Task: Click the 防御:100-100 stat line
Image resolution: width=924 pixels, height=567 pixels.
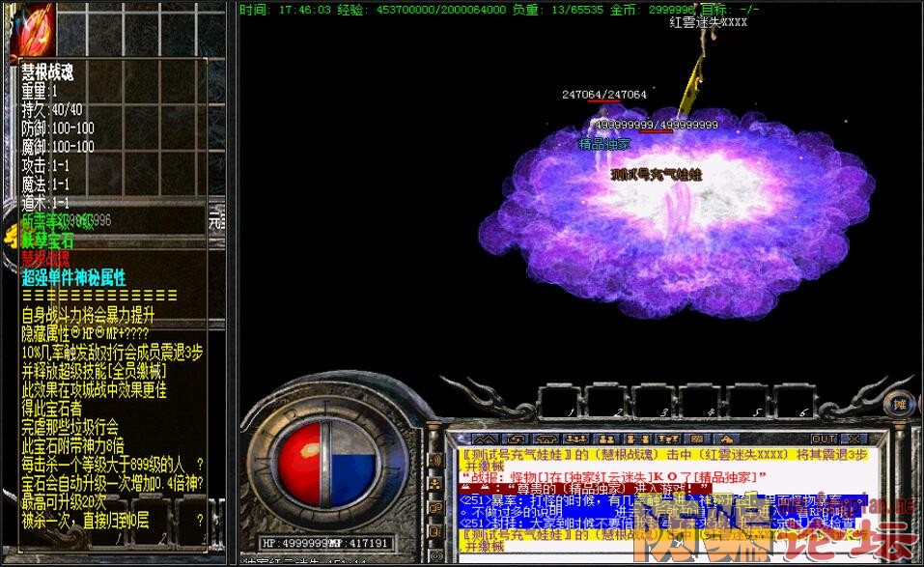Action: pyautogui.click(x=58, y=128)
